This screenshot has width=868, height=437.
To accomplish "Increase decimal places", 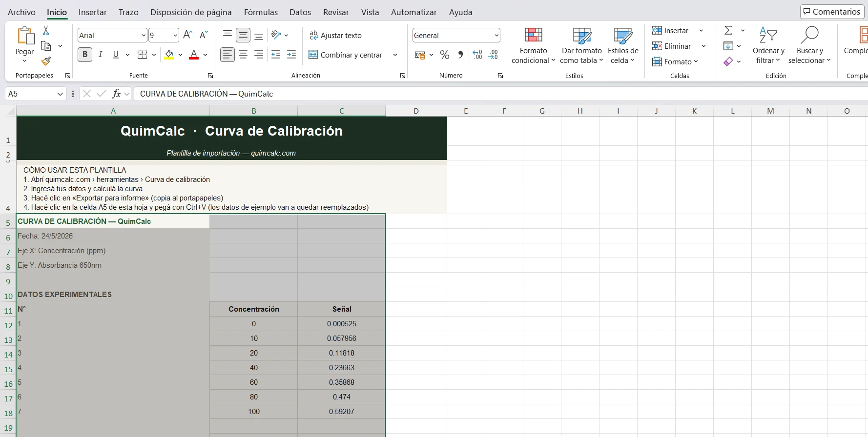I will click(x=477, y=55).
